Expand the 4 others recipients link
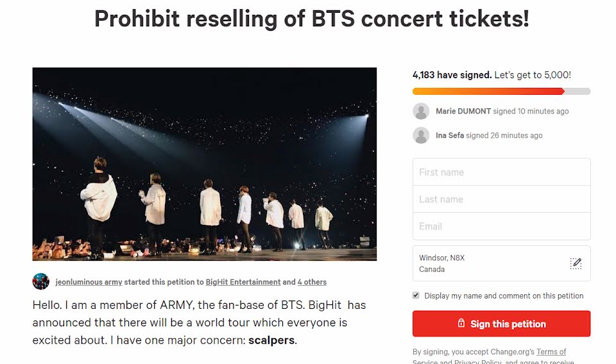Image resolution: width=616 pixels, height=364 pixels. point(312,282)
